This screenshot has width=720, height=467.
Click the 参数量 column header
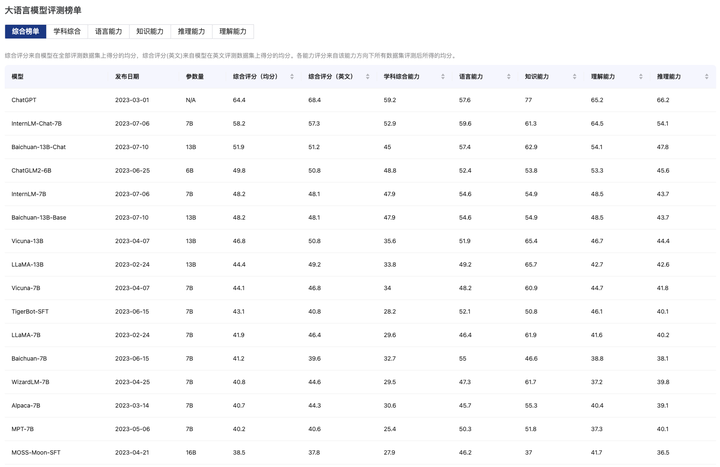(x=195, y=77)
